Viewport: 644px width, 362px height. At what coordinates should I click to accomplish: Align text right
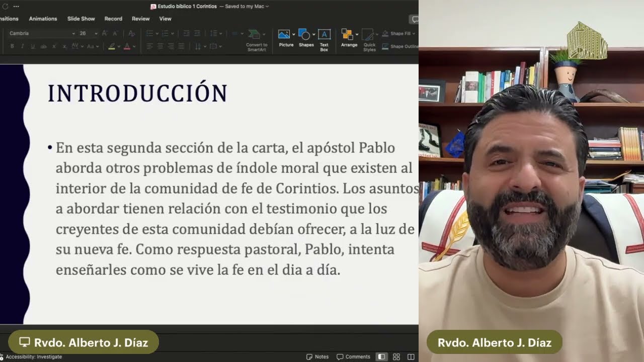point(171,46)
